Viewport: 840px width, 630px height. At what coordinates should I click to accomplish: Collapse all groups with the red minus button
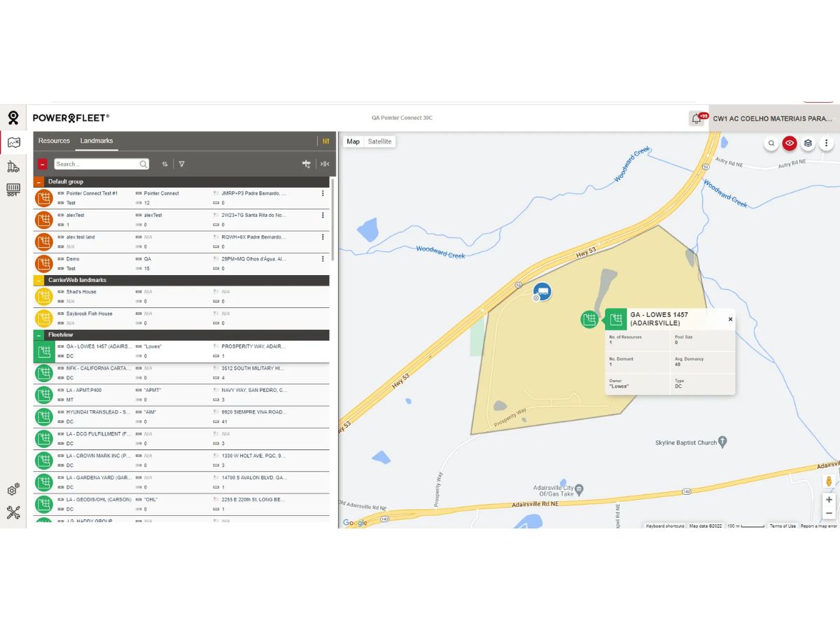(42, 164)
